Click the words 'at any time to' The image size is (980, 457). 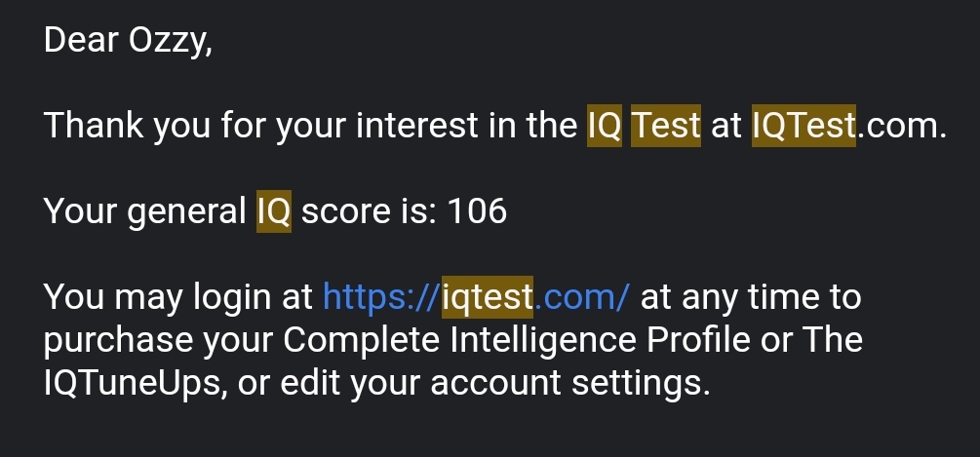[x=751, y=297]
